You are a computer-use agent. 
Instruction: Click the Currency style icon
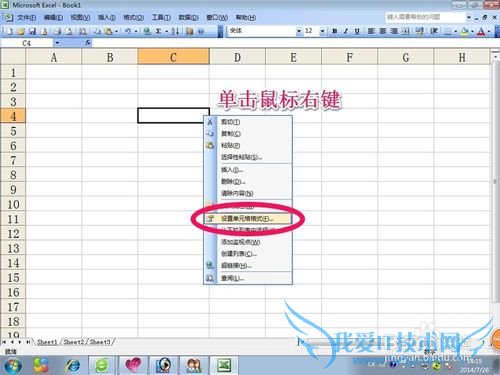click(x=420, y=31)
